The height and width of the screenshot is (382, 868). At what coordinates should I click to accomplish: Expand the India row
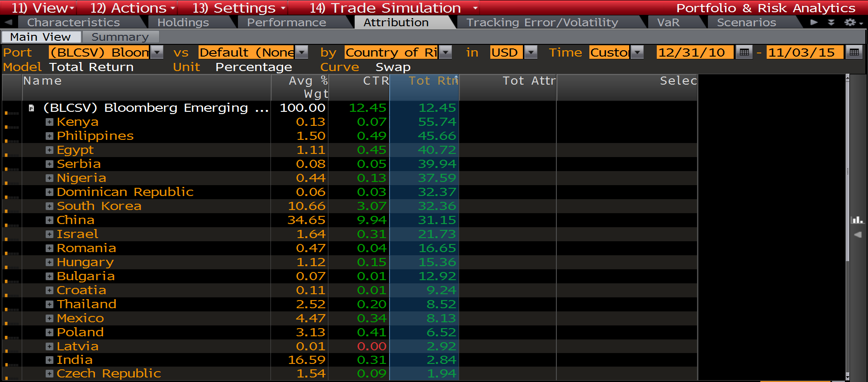tap(49, 360)
